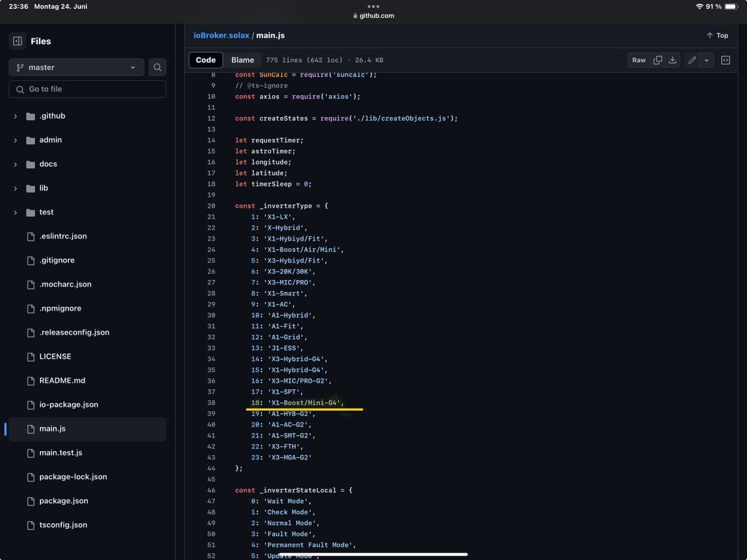Click the _inverterStateLocal identifier
The image size is (747, 560).
299,490
